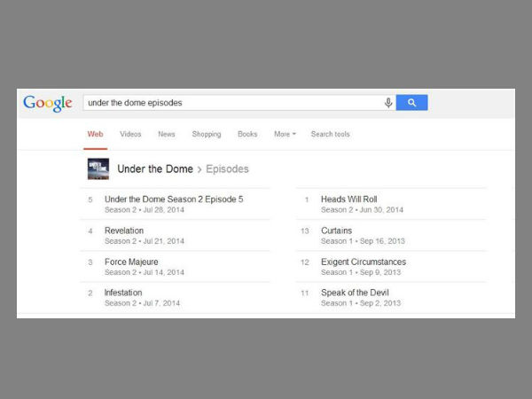
Task: Select the Exigent Circumstances episode
Action: pyautogui.click(x=364, y=262)
